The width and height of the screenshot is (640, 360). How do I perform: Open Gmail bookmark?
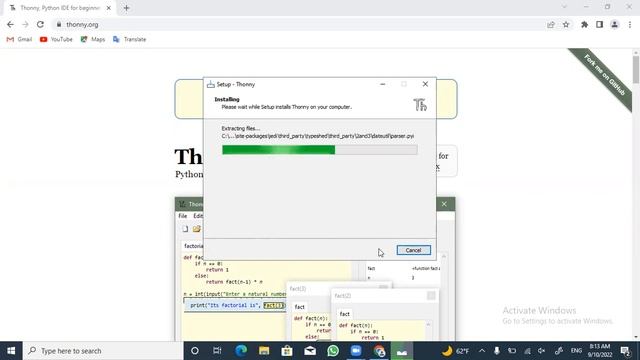click(x=19, y=39)
